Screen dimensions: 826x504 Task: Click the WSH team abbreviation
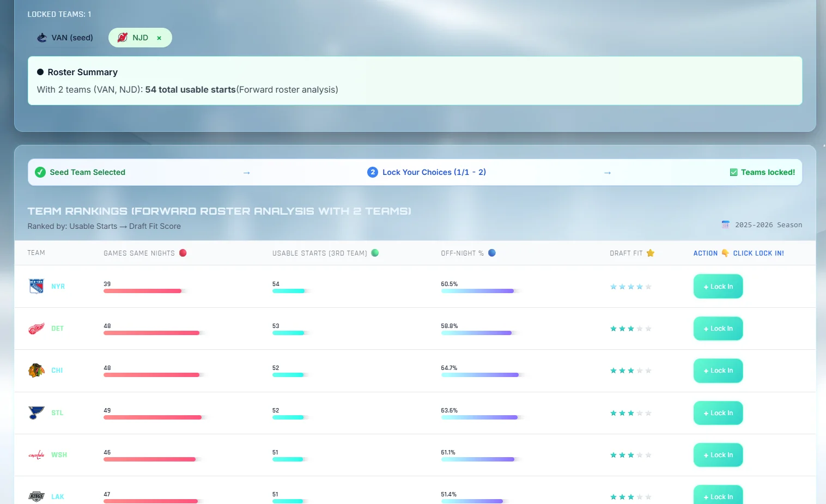point(59,455)
